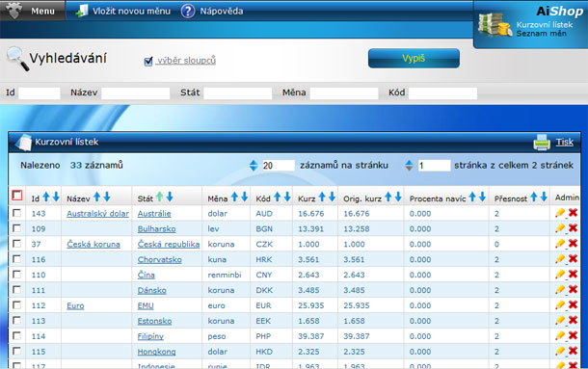
Task: Edit the Chorvatsko row with the pencil
Action: tap(560, 259)
